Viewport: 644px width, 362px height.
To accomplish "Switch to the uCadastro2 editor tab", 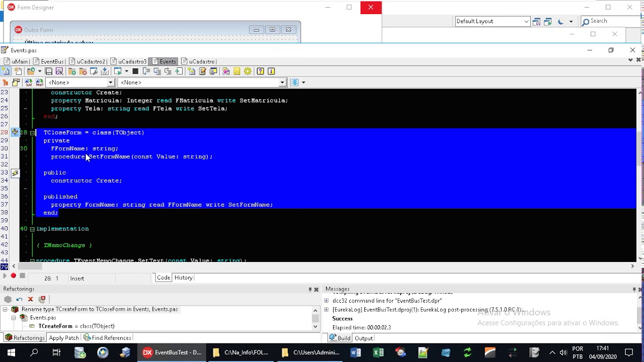I will tap(87, 61).
